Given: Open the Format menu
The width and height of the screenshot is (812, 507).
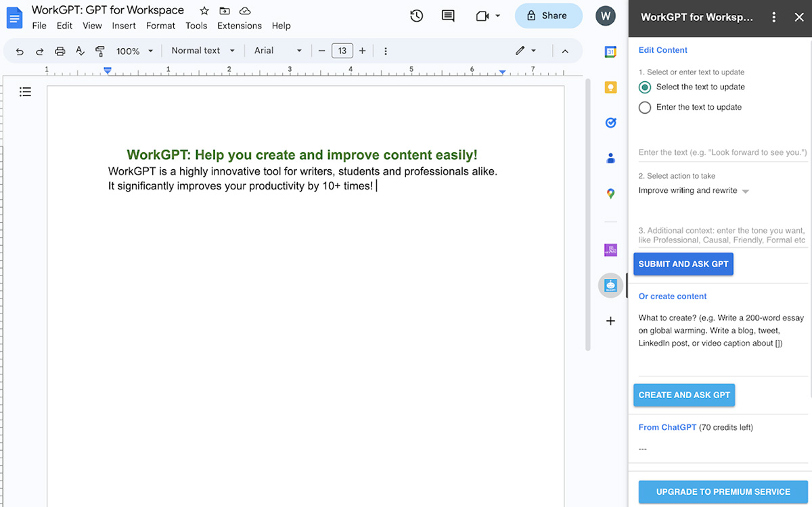Looking at the screenshot, I should 160,26.
